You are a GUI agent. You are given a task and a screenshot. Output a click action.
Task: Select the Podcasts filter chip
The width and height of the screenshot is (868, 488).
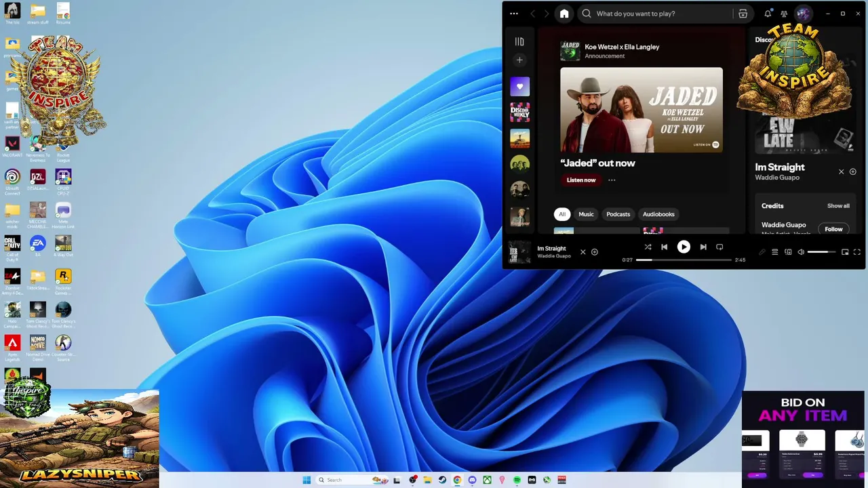click(x=618, y=214)
